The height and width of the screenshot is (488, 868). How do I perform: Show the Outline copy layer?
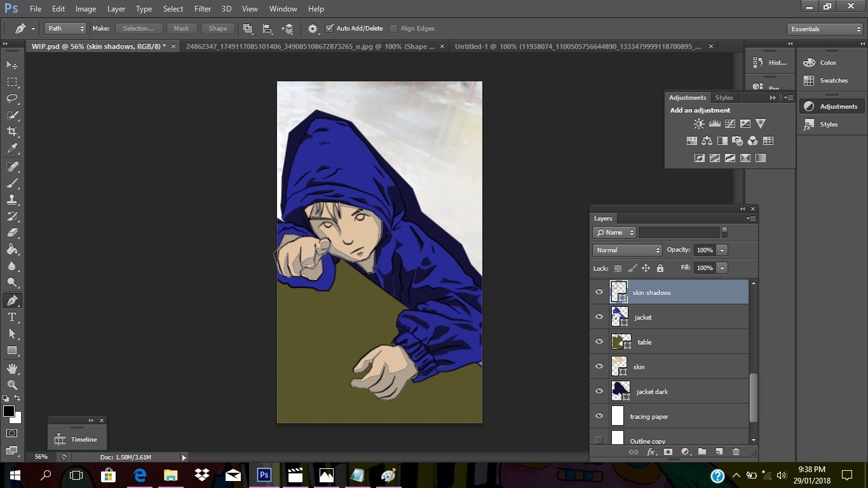(599, 440)
